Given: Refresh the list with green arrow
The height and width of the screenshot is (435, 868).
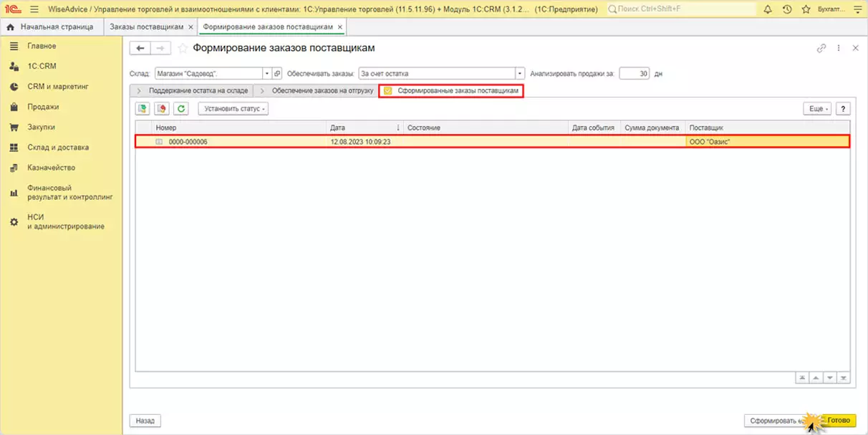Looking at the screenshot, I should coord(182,109).
